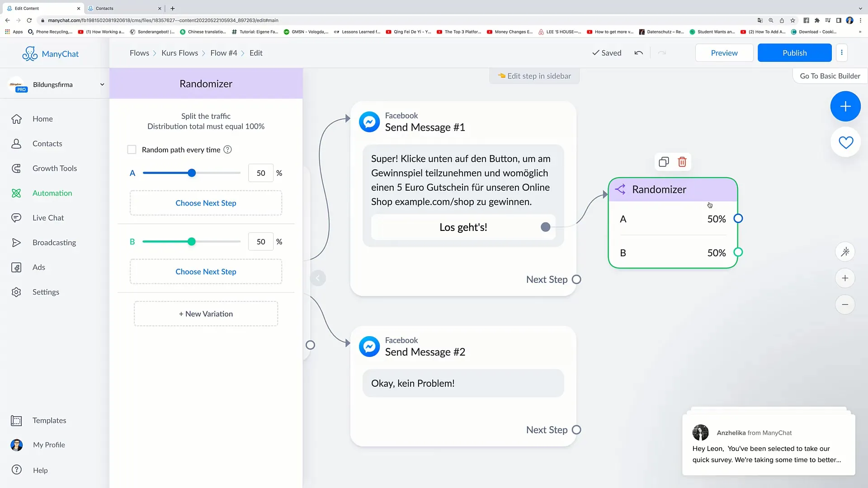This screenshot has height=488, width=868.
Task: Open Apps bookmarks shortcut
Action: pyautogui.click(x=14, y=32)
